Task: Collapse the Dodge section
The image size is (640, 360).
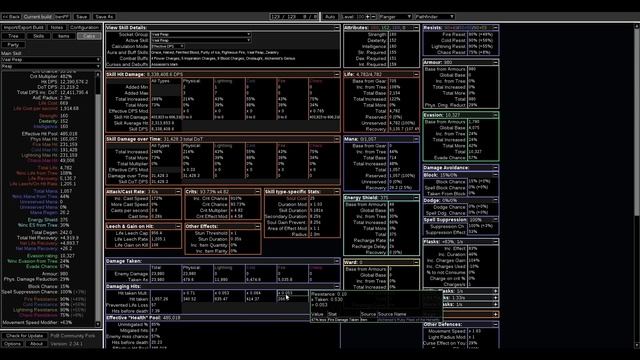Action: [495, 200]
